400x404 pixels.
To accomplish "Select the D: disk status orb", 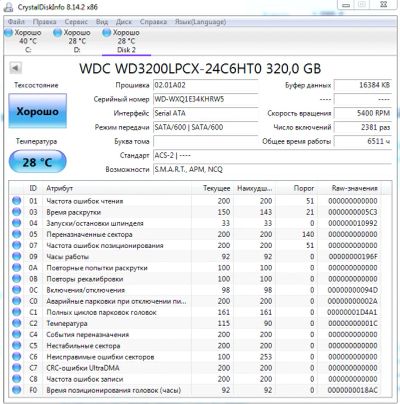I will (58, 33).
